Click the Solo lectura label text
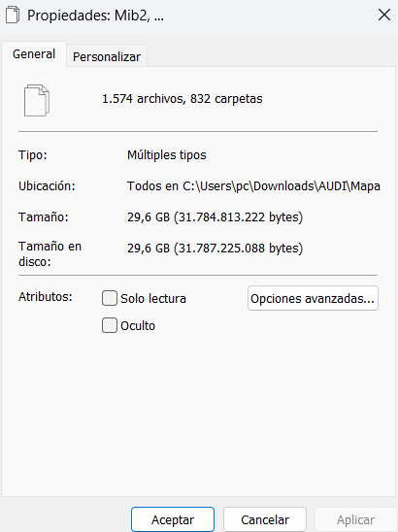This screenshot has width=398, height=532. (153, 299)
